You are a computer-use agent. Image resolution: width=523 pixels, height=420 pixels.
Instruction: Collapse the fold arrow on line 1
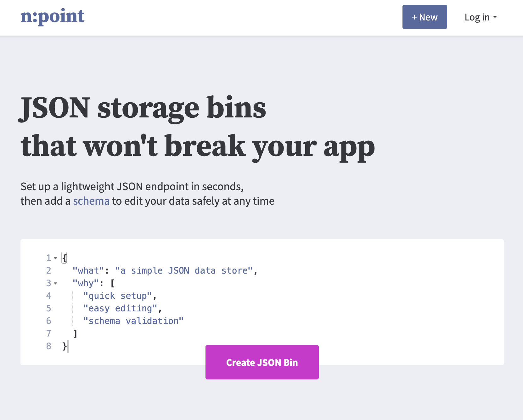point(55,258)
